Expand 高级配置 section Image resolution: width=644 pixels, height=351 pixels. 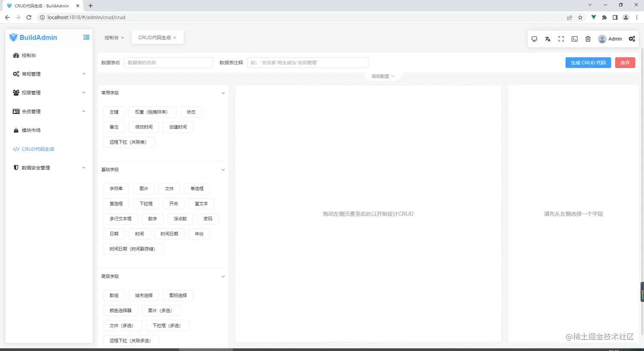[x=383, y=76]
